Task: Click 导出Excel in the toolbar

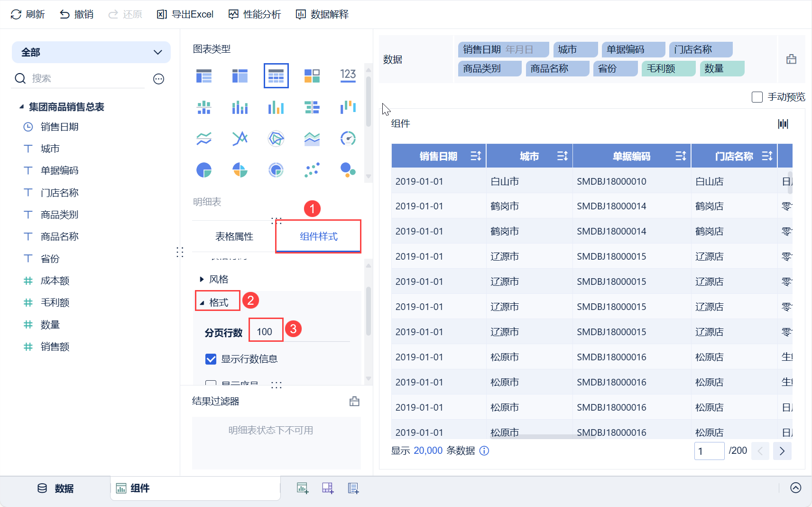Action: click(x=185, y=15)
